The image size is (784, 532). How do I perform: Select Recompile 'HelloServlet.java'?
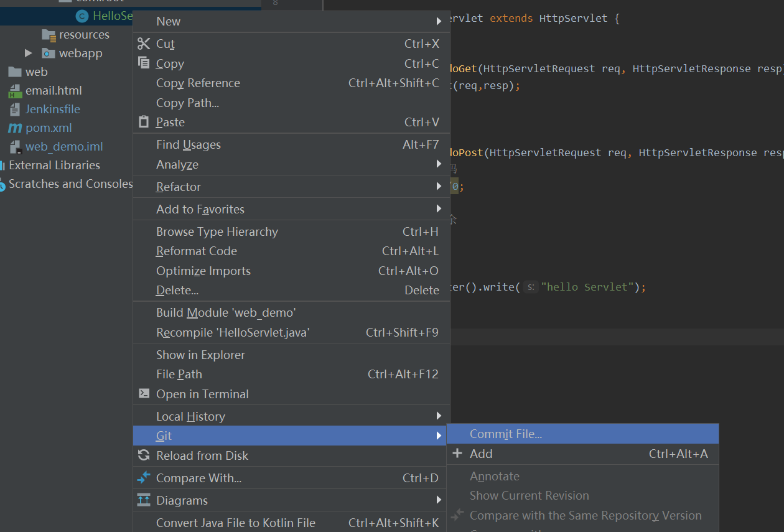coord(291,332)
